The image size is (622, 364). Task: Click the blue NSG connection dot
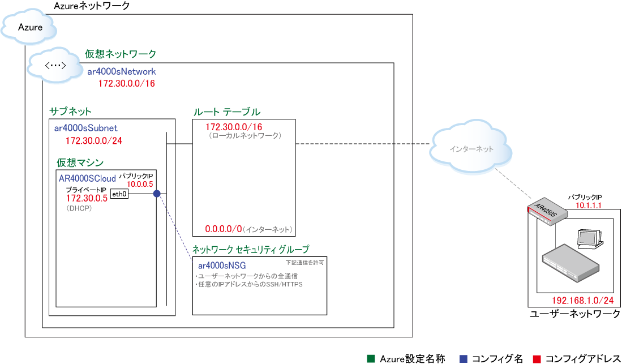click(x=157, y=194)
